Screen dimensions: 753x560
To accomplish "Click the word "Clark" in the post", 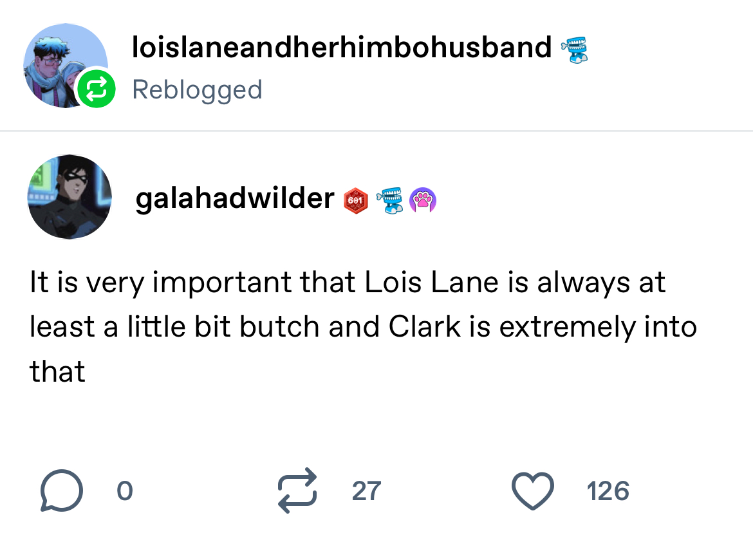I will pyautogui.click(x=425, y=327).
